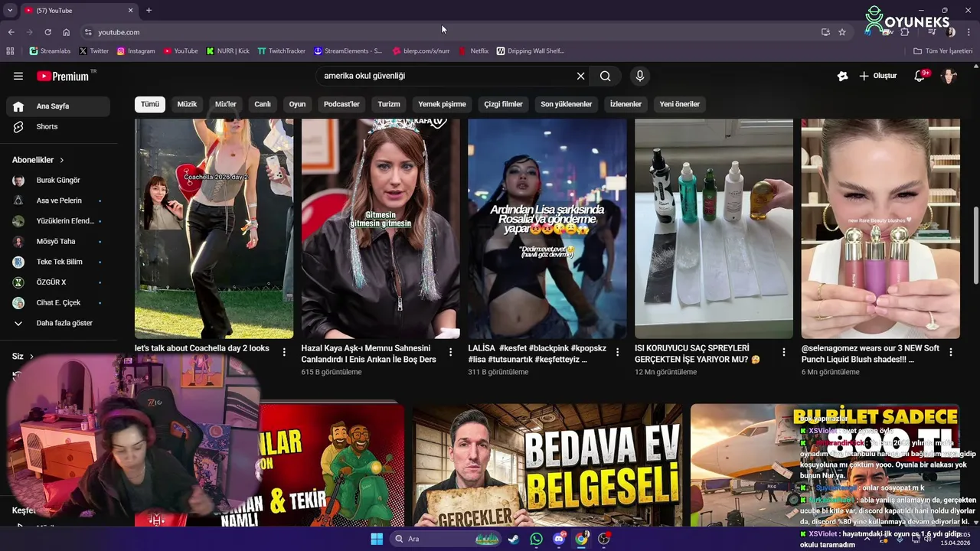Expand the Siz section chevron
This screenshot has width=980, height=551.
click(31, 357)
